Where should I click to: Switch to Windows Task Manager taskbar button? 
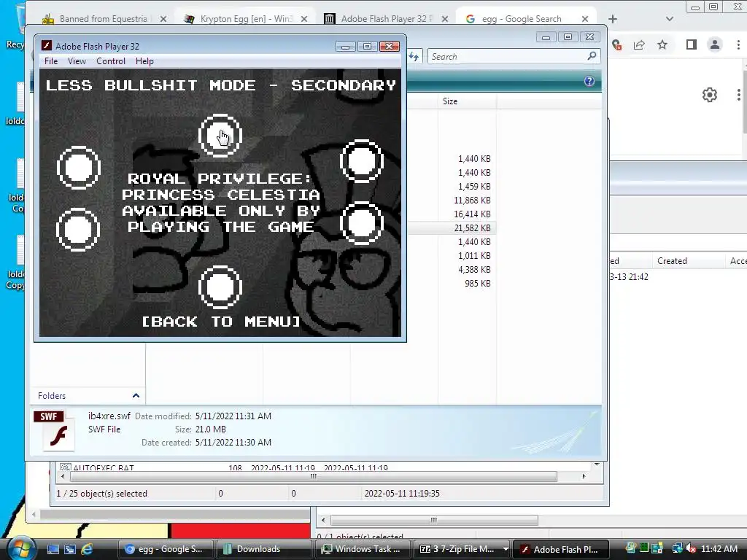tap(363, 549)
